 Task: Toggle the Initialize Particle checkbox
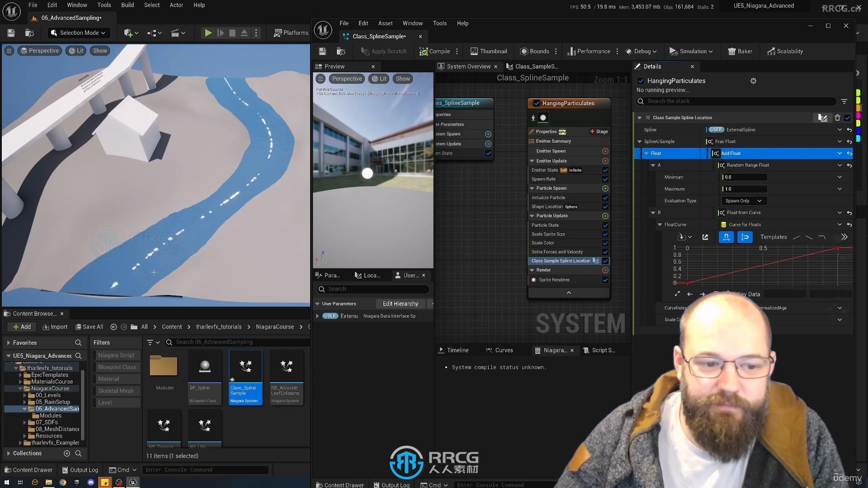pos(605,198)
